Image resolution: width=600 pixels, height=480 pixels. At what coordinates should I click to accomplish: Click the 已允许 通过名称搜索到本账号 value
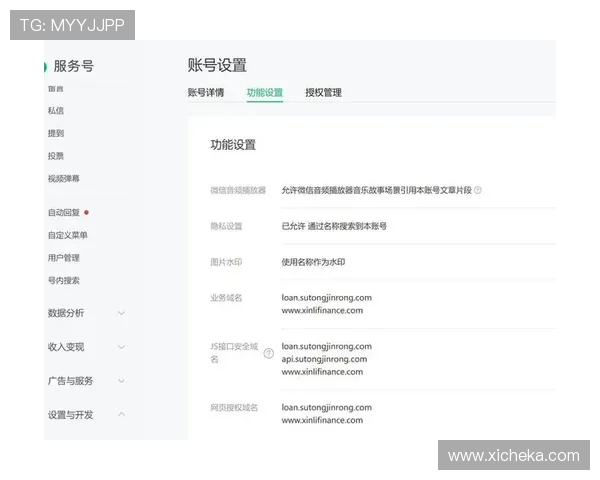coord(334,226)
